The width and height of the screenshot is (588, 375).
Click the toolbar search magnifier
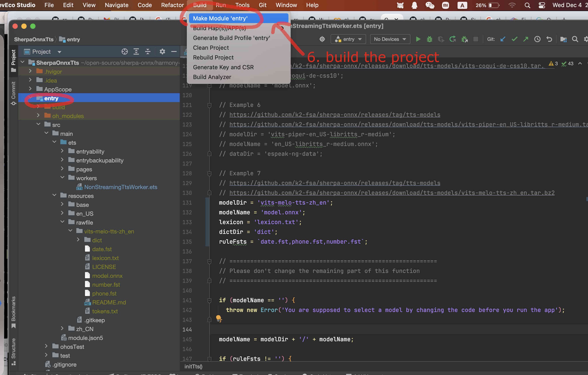(x=575, y=39)
